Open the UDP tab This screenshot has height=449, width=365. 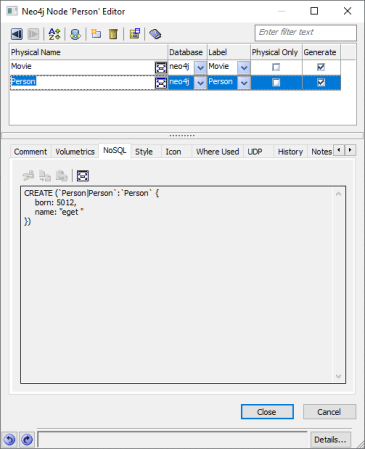click(x=255, y=152)
